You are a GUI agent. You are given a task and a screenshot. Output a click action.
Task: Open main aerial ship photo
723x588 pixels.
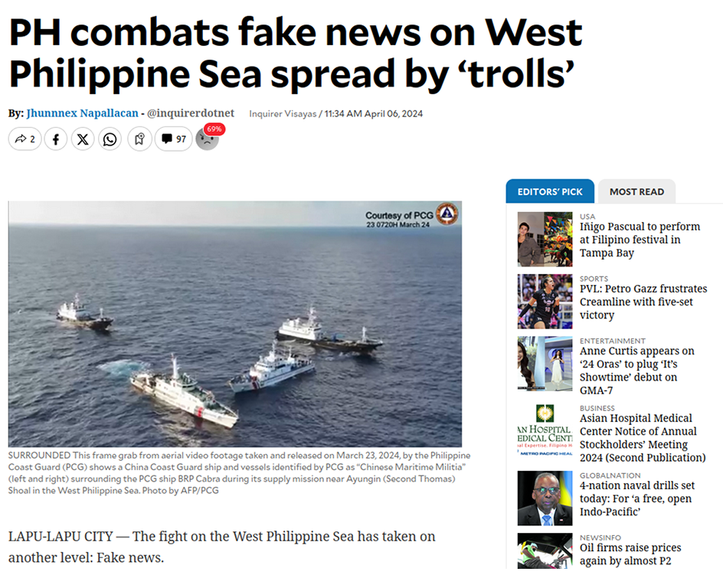click(234, 324)
